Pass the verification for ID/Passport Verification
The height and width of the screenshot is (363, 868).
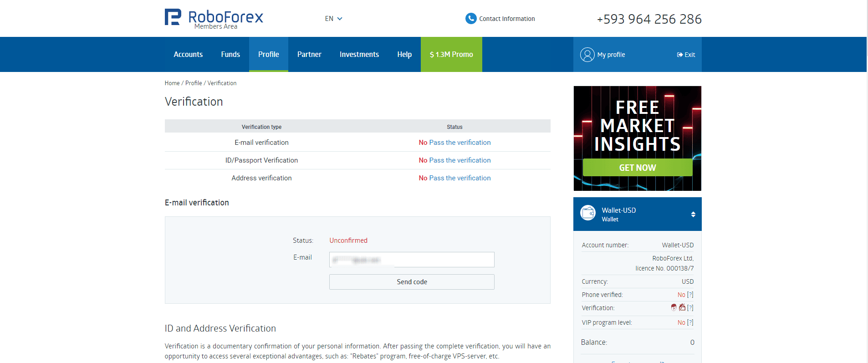point(460,160)
